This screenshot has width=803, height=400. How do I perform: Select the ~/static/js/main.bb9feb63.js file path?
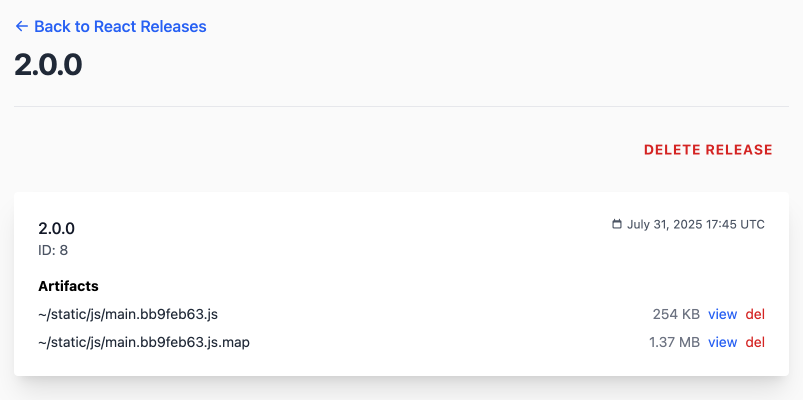[128, 314]
